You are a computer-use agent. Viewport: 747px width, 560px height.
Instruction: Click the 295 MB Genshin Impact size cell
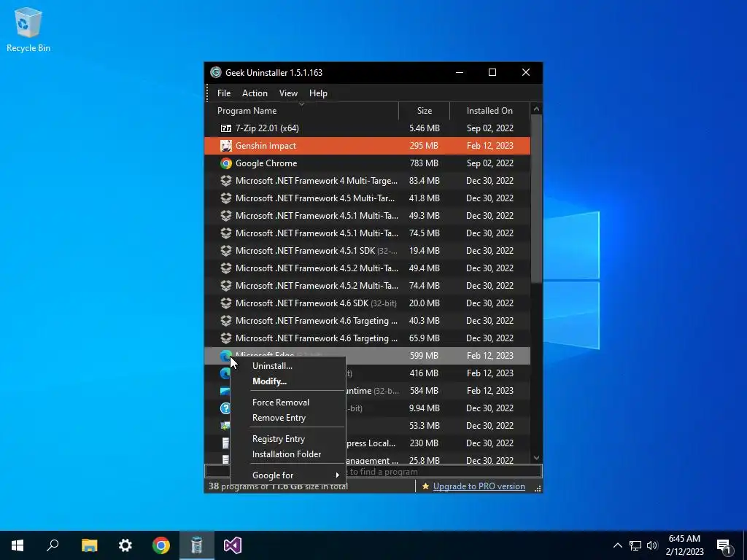(424, 146)
